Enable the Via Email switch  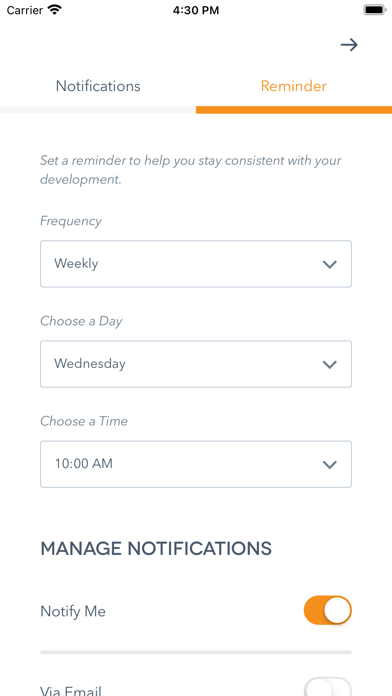(x=328, y=687)
